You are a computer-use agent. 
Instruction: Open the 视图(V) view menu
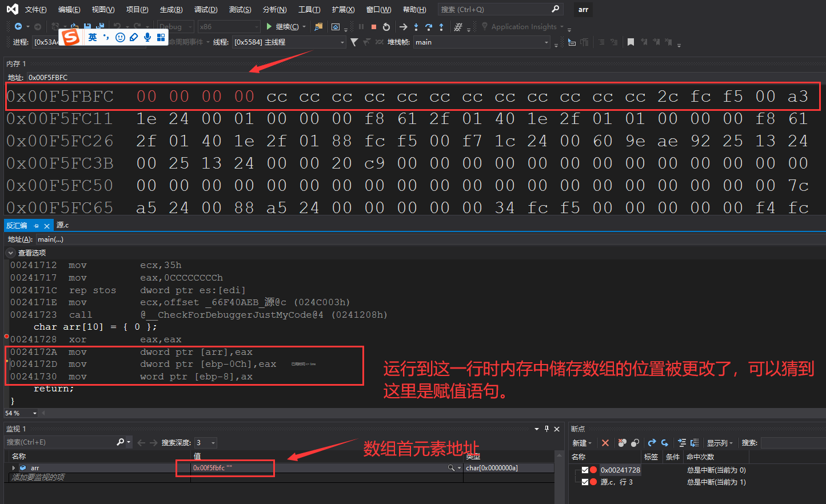click(x=103, y=9)
